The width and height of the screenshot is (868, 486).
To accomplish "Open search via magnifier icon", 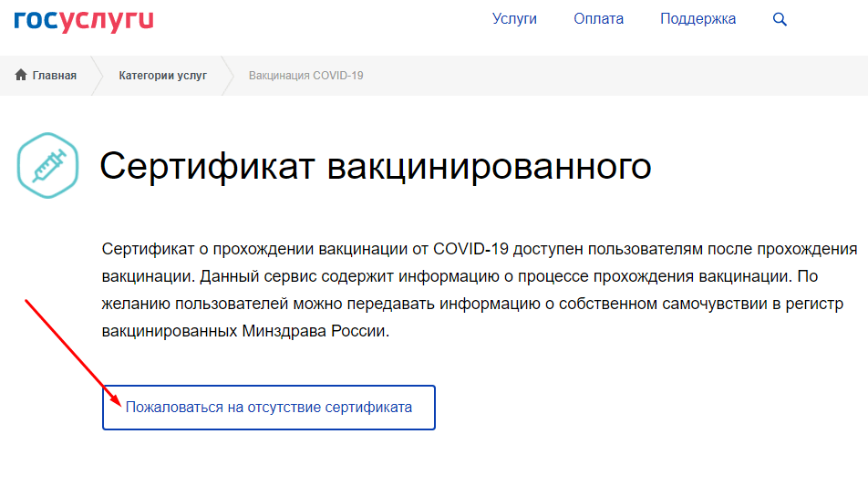I will 780,19.
